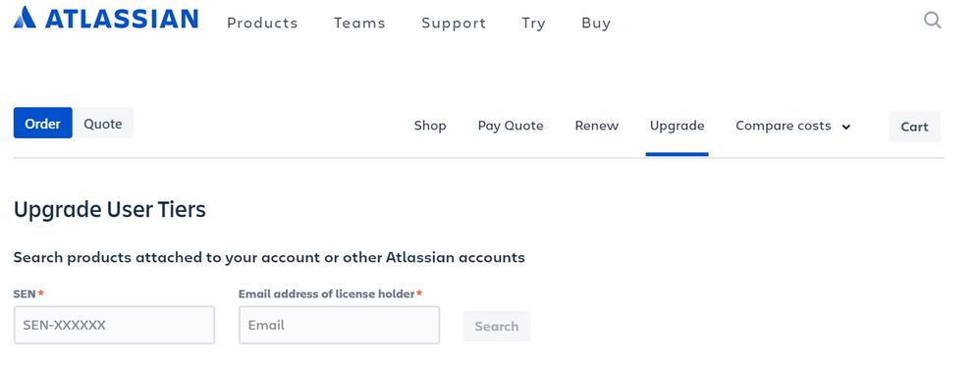Switch to the Quote toggle option
Viewport: 980px width, 367px height.
(103, 123)
